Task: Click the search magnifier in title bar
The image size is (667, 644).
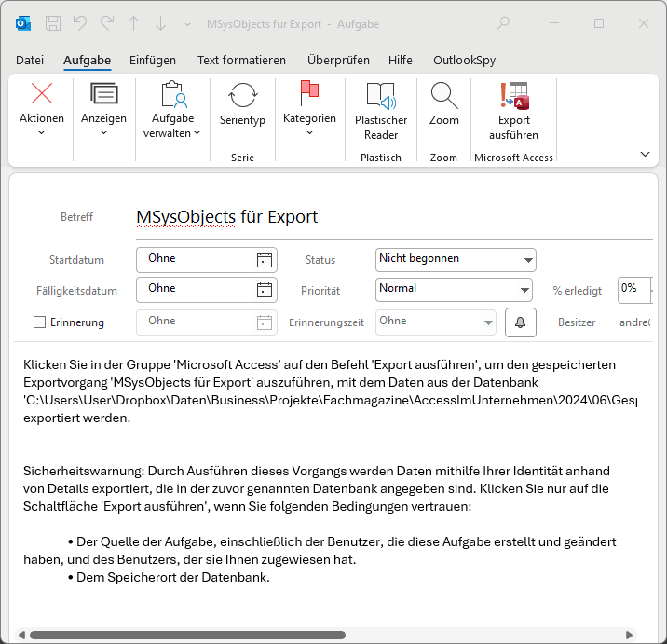Action: [x=503, y=23]
